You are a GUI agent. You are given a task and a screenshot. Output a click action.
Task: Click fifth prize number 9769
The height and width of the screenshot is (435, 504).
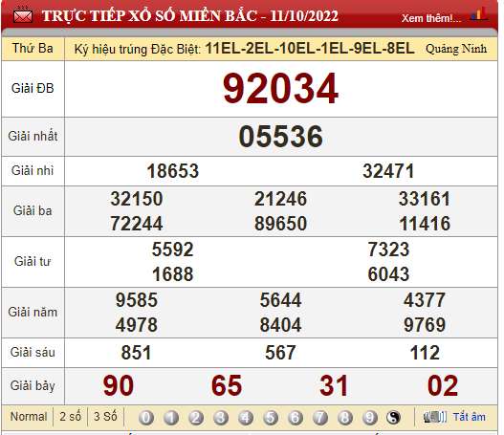[x=425, y=325]
